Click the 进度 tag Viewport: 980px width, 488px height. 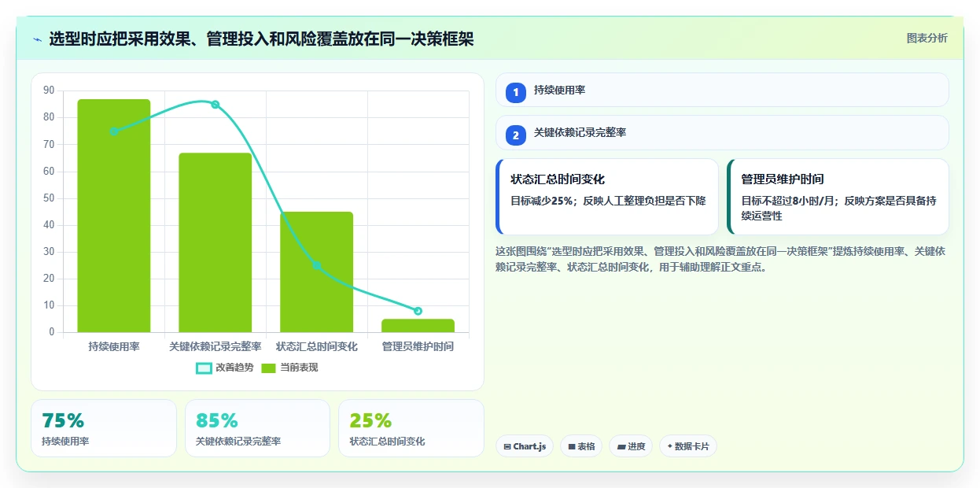pyautogui.click(x=631, y=446)
